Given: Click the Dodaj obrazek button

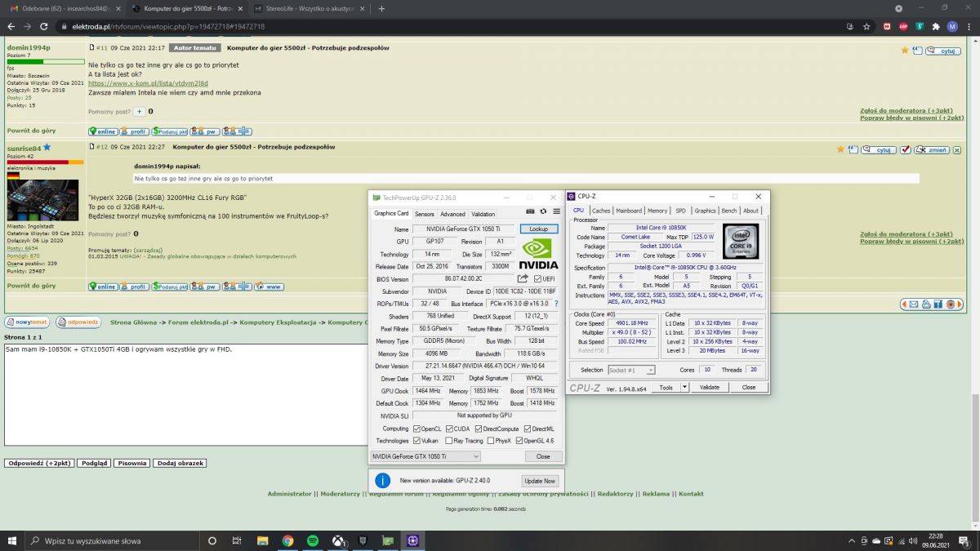Looking at the screenshot, I should (180, 463).
